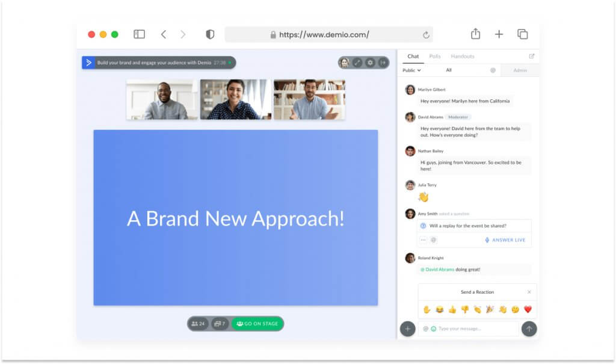
Task: Click the @ mention icon in message box
Action: click(425, 329)
